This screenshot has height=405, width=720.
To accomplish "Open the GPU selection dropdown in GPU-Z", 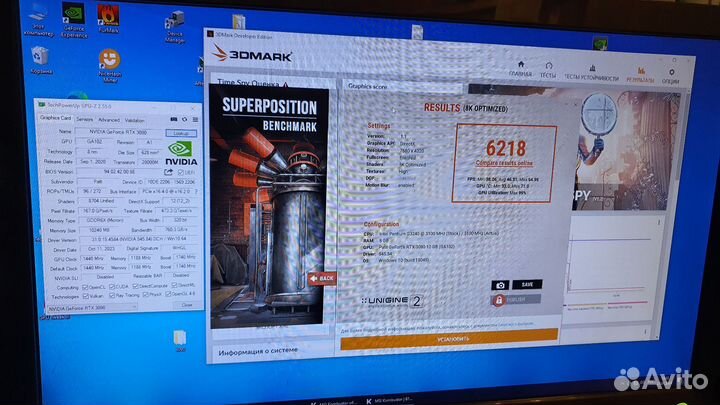I will (100, 310).
